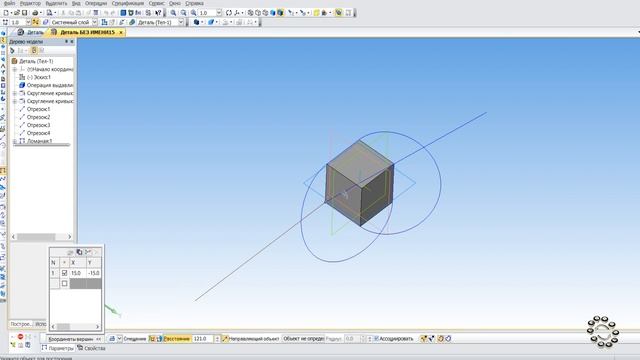640x360 pixels.
Task: Check the empty row checkbox in table
Action: coord(64,283)
